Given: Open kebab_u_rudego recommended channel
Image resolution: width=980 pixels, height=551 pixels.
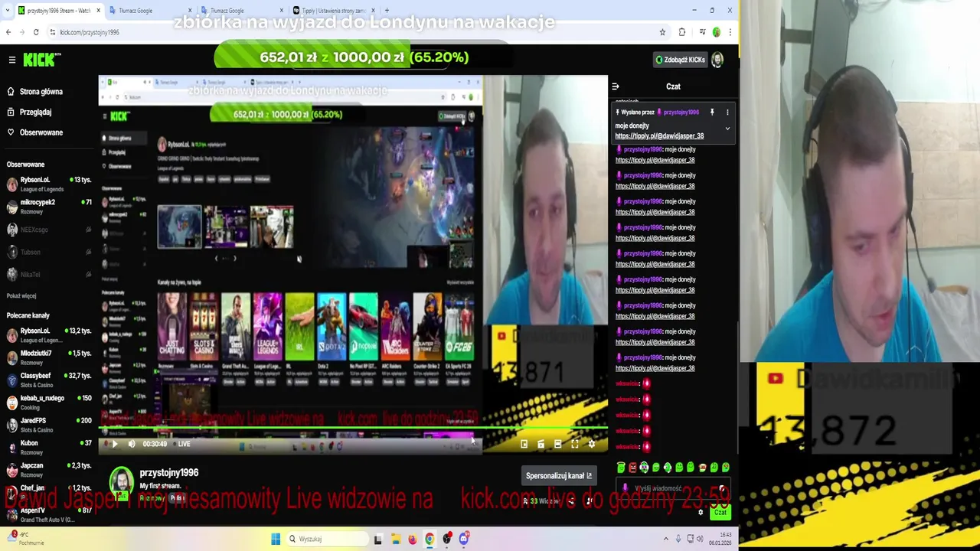Looking at the screenshot, I should click(x=47, y=402).
